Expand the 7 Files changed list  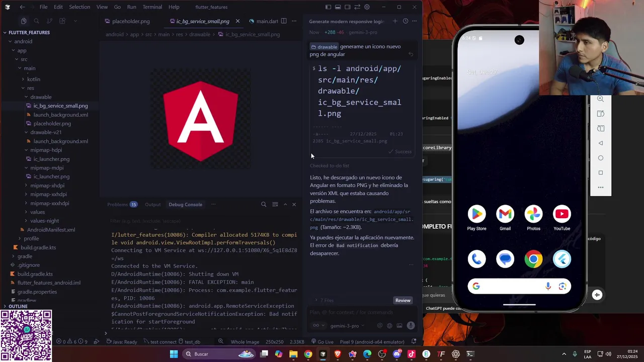click(x=324, y=300)
